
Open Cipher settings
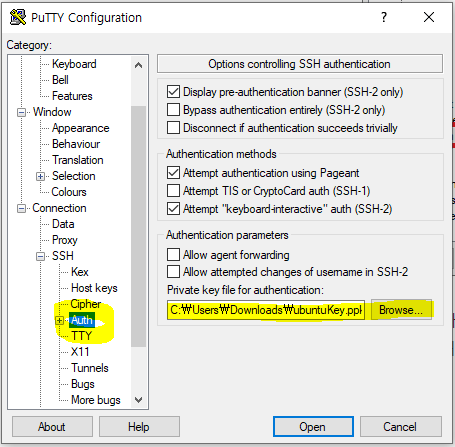click(86, 304)
